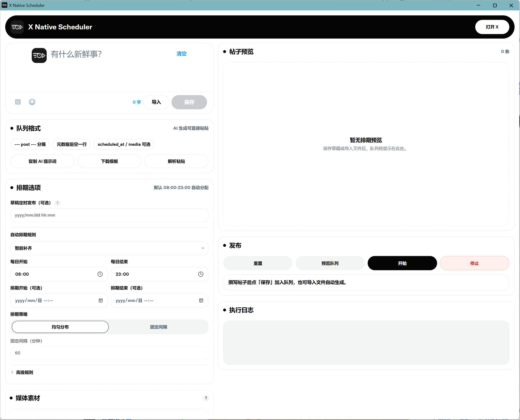
Task: Close the X Native Scheduler window
Action: (x=511, y=5)
